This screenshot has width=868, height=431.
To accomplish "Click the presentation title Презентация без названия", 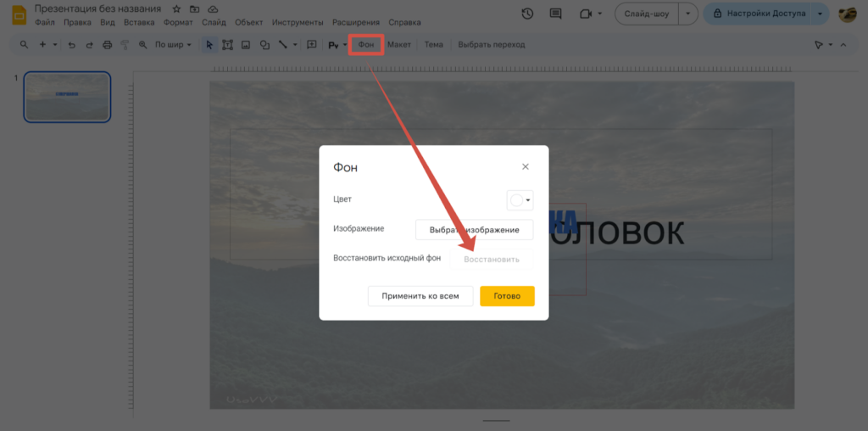I will (x=98, y=8).
